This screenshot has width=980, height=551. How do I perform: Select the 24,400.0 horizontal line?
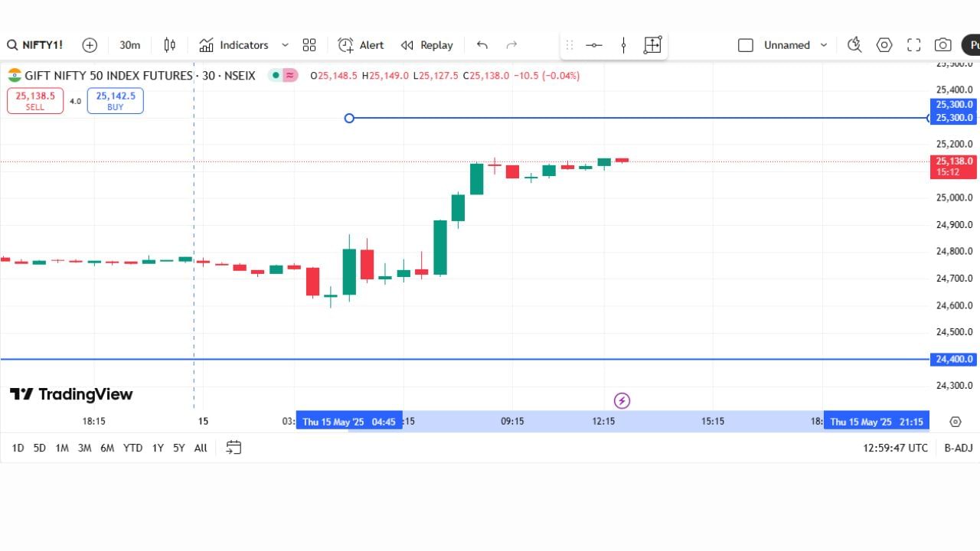pyautogui.click(x=465, y=359)
